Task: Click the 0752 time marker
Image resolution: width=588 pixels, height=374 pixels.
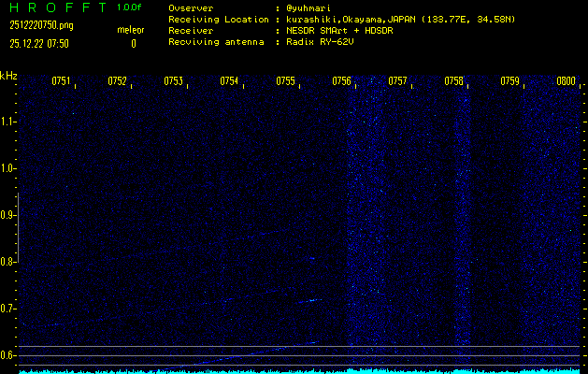Action: pyautogui.click(x=118, y=81)
